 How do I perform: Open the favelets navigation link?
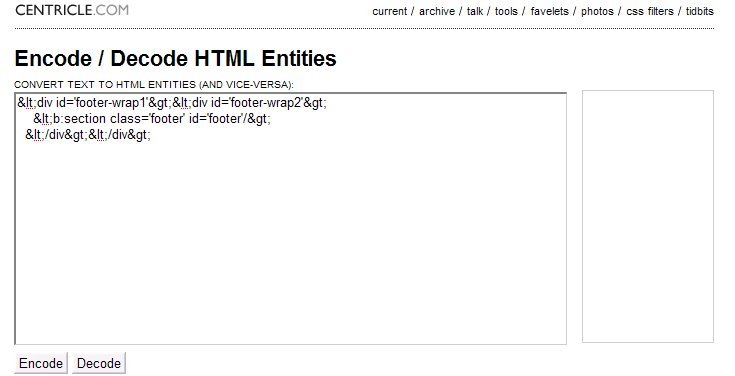pyautogui.click(x=549, y=11)
